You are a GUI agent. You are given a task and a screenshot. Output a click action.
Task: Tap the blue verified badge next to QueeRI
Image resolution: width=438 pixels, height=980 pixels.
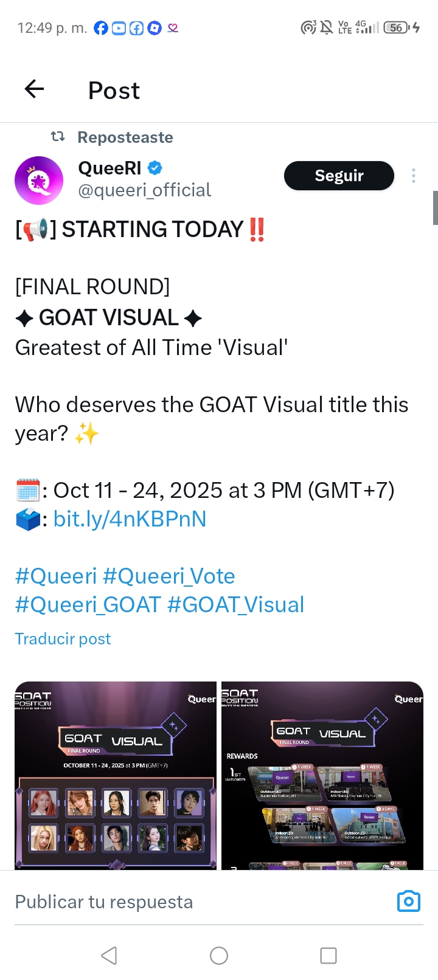pos(155,168)
